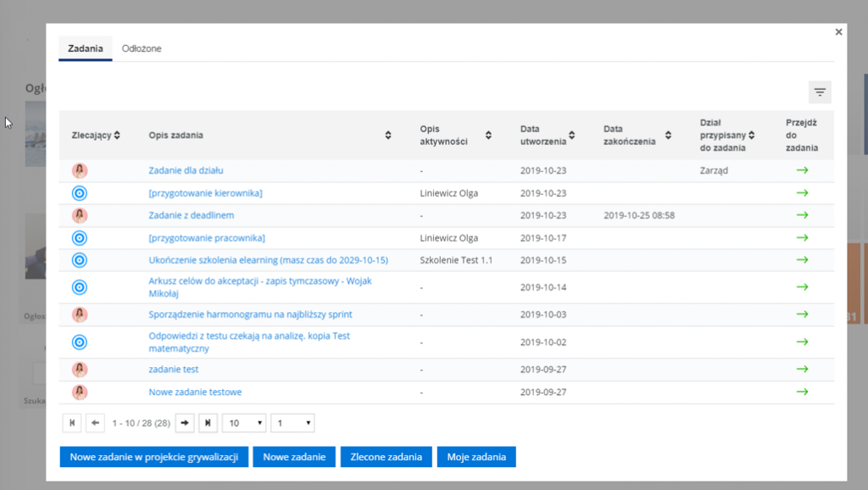
Task: Click avatar icon in 'Zadanie dla działu' row
Action: [x=80, y=170]
